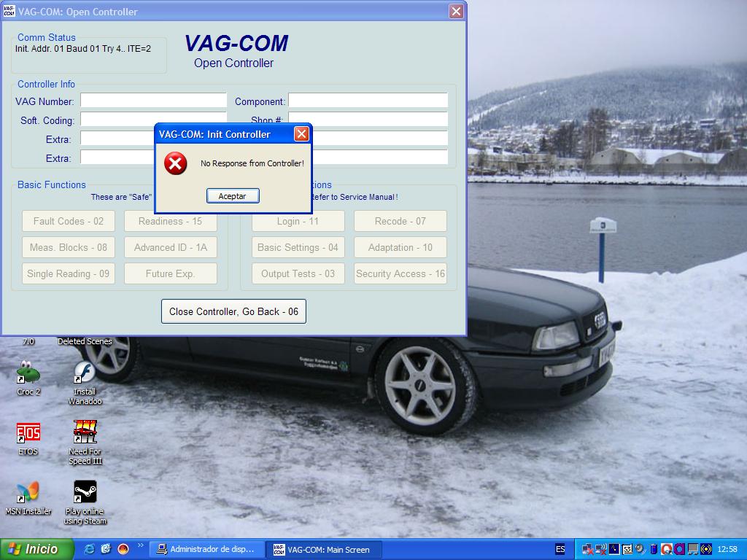Click the Meas. Blocks - 08 button

[68, 248]
